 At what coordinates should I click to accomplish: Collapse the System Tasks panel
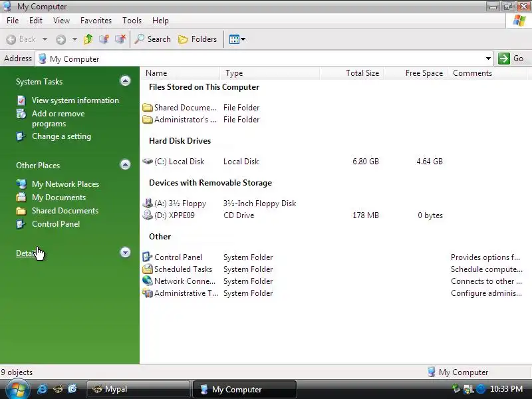click(x=125, y=81)
